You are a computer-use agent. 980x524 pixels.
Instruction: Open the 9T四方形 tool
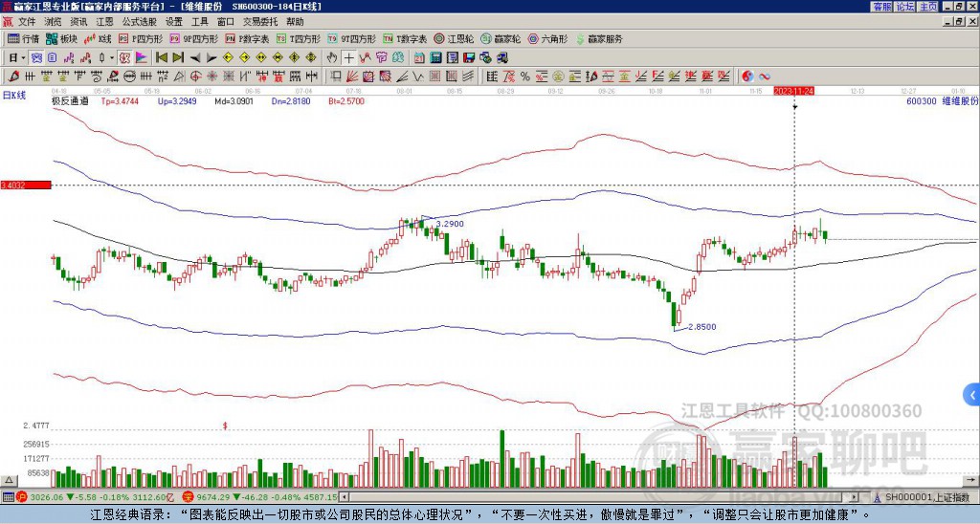pos(351,38)
